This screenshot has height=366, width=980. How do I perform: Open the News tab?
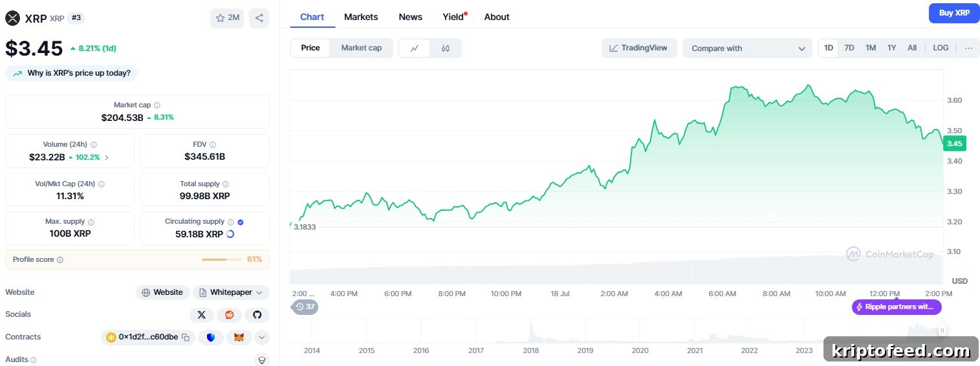410,17
